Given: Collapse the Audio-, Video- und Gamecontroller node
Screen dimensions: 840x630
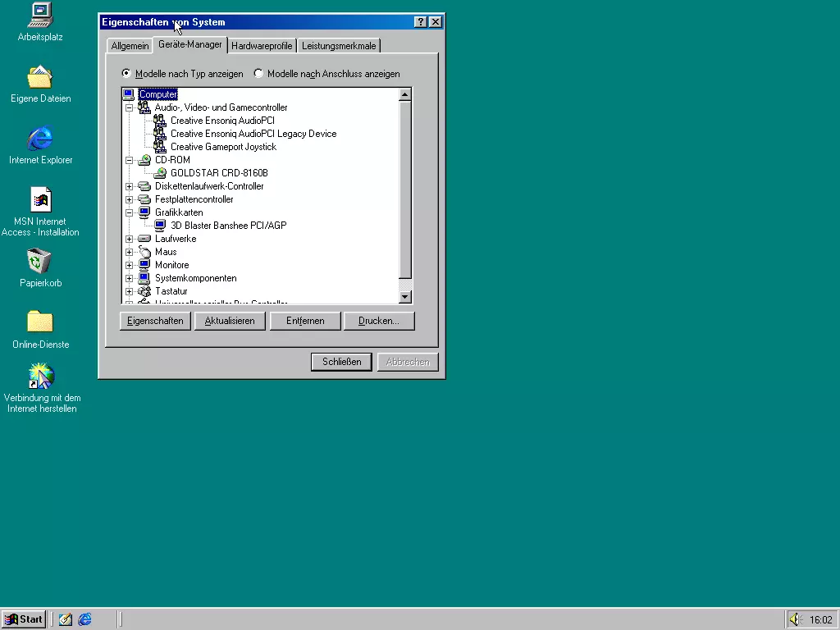Looking at the screenshot, I should pyautogui.click(x=129, y=107).
